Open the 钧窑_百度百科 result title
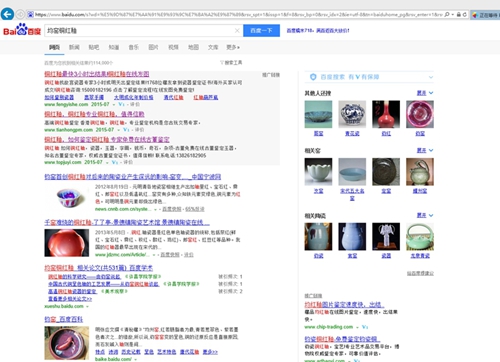The width and height of the screenshot is (500, 362). point(63,319)
